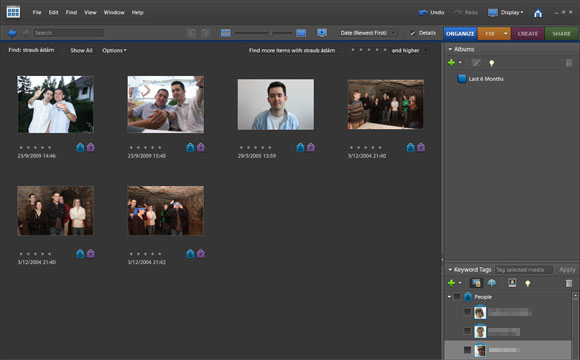Collapse the Albums panel
The height and width of the screenshot is (360, 580).
450,49
